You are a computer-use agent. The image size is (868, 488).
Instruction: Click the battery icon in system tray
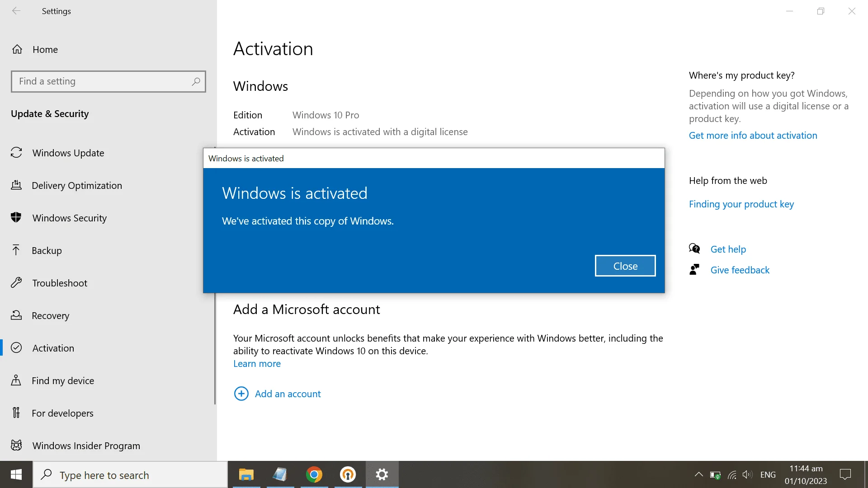point(715,475)
